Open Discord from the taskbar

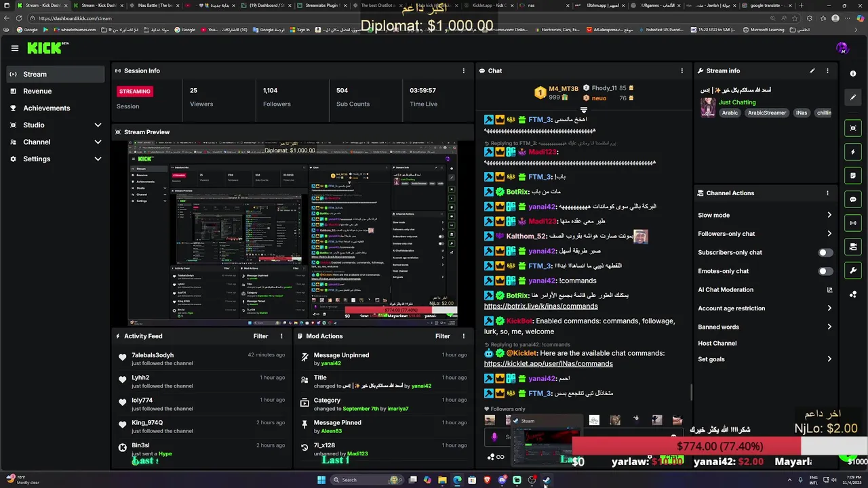502,480
